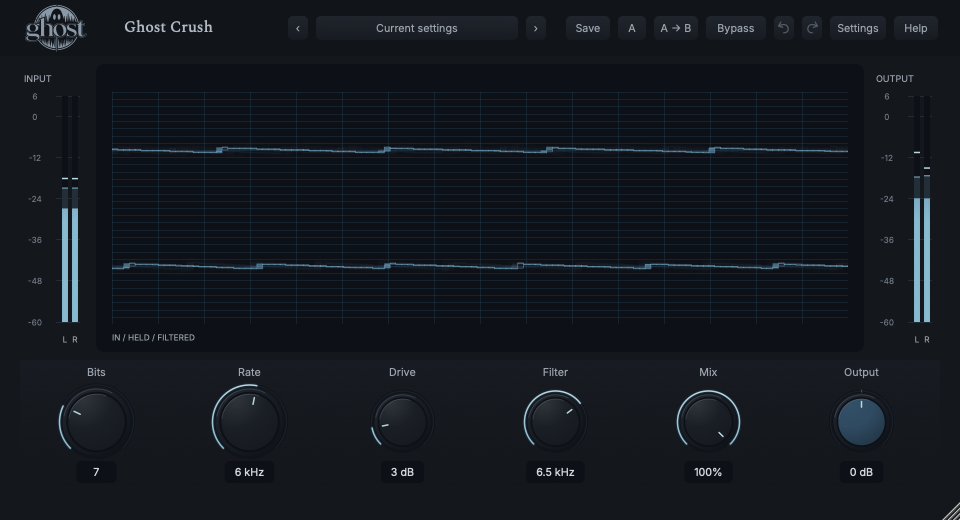960x520 pixels.
Task: Click the Mix knob
Action: 708,422
